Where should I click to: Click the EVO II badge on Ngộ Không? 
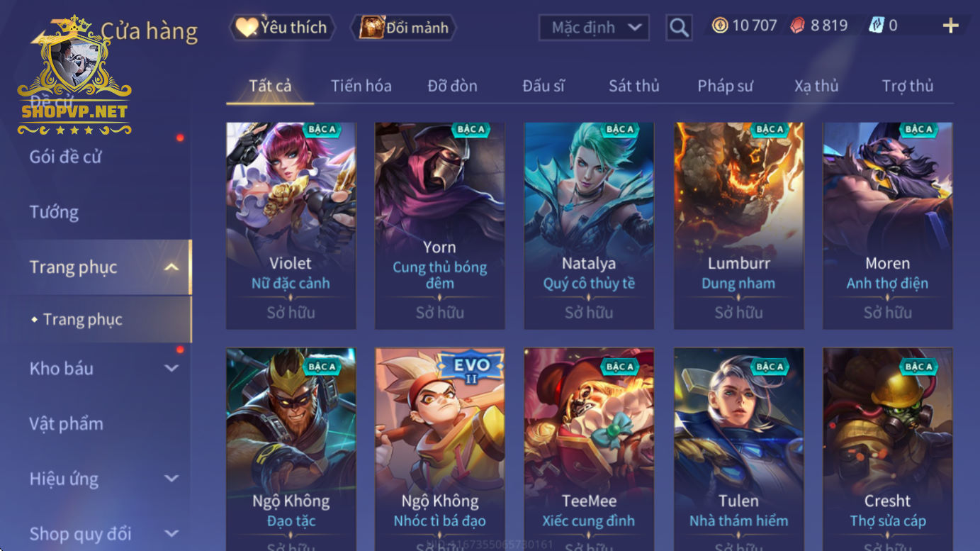tap(471, 368)
